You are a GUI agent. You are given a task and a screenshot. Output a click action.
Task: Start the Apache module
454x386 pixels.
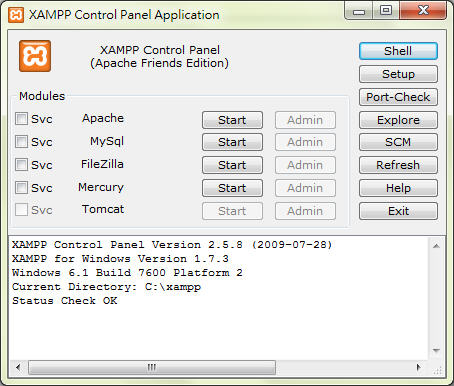point(232,120)
